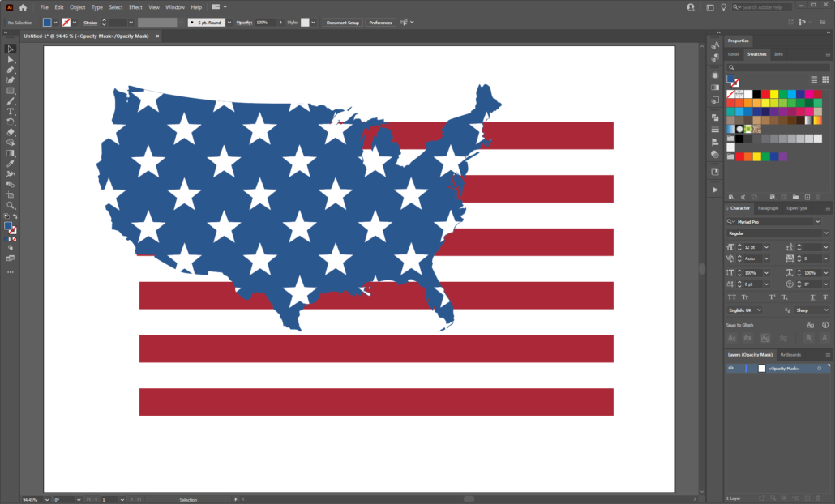Image resolution: width=835 pixels, height=504 pixels.
Task: Select the Selection tool arrow
Action: point(10,49)
